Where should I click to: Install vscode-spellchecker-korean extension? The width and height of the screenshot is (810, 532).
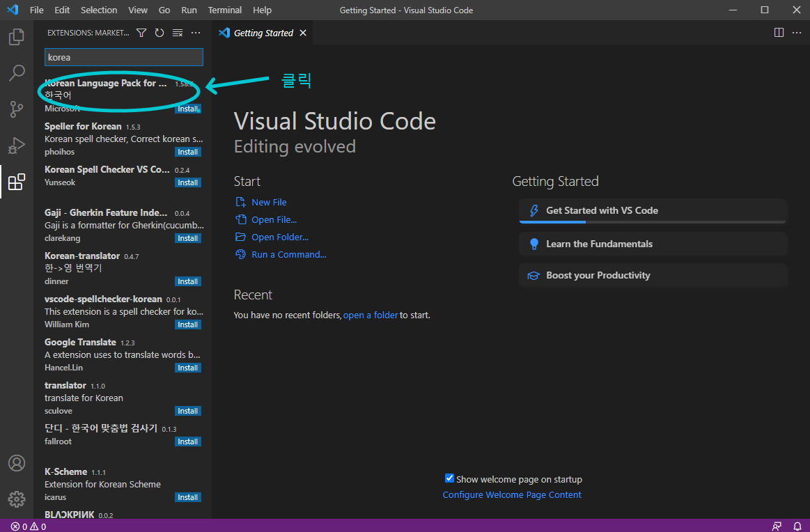187,324
